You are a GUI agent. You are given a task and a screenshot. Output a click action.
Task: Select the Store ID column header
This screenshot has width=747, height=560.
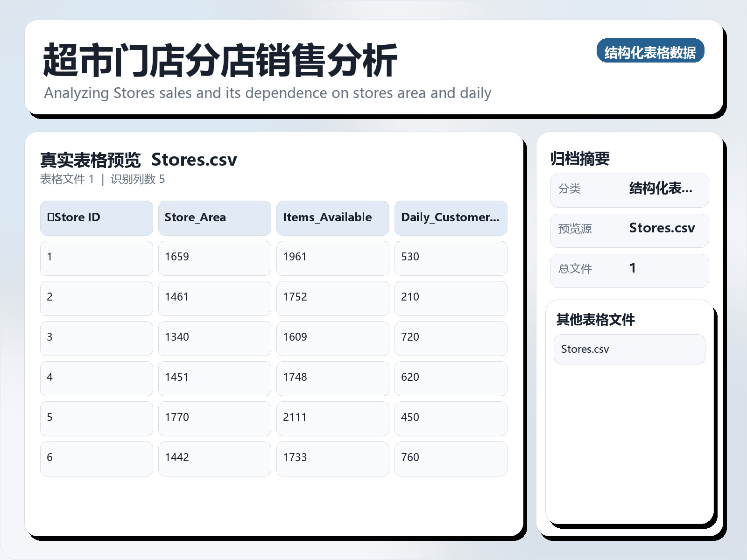coord(96,217)
